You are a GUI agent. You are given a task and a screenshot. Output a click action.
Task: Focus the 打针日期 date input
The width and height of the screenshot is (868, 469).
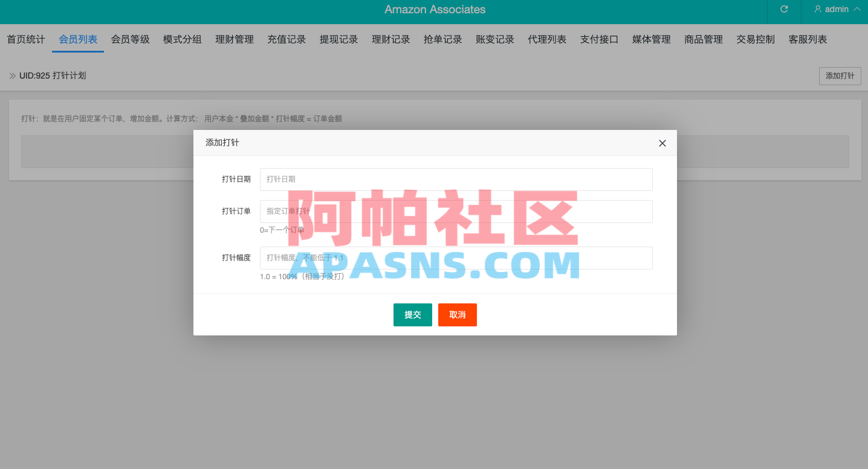(x=456, y=180)
